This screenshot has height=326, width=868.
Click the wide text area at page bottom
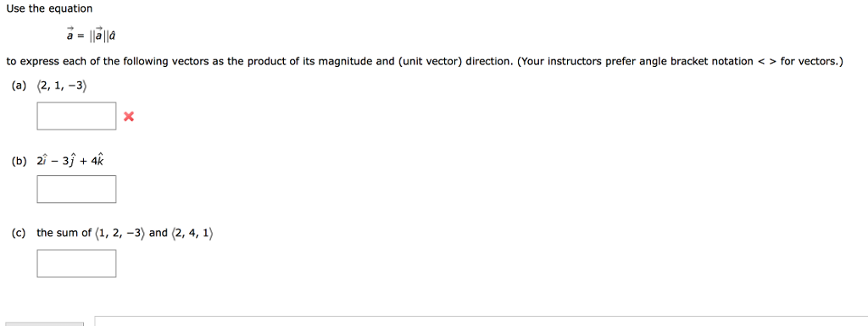coord(481,321)
